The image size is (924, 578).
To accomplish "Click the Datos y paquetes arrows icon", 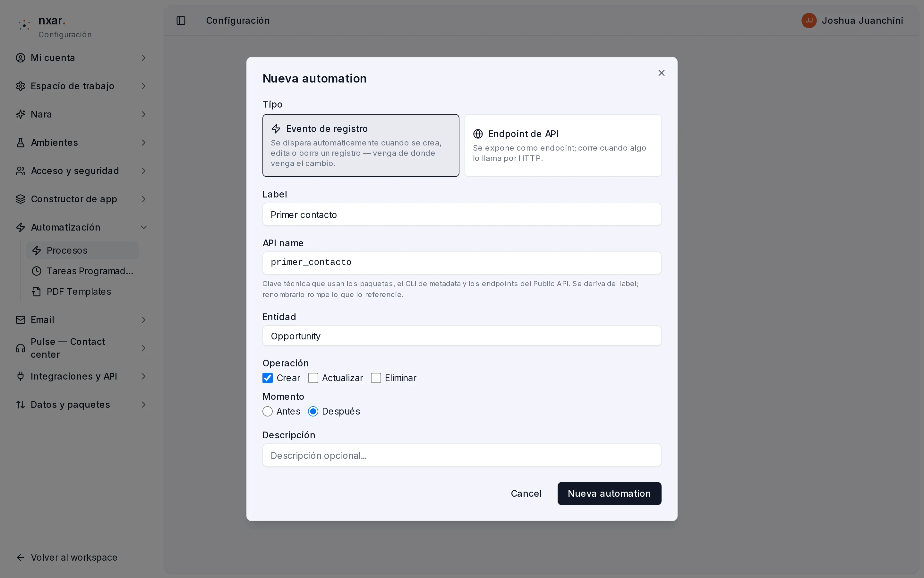I will pos(21,405).
